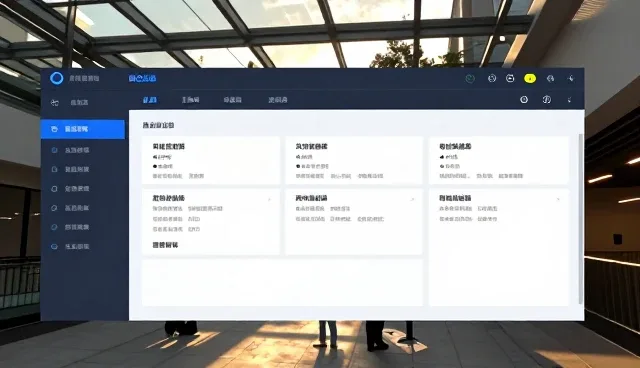Switch to the first active blue tab
640x368 pixels.
pos(150,100)
